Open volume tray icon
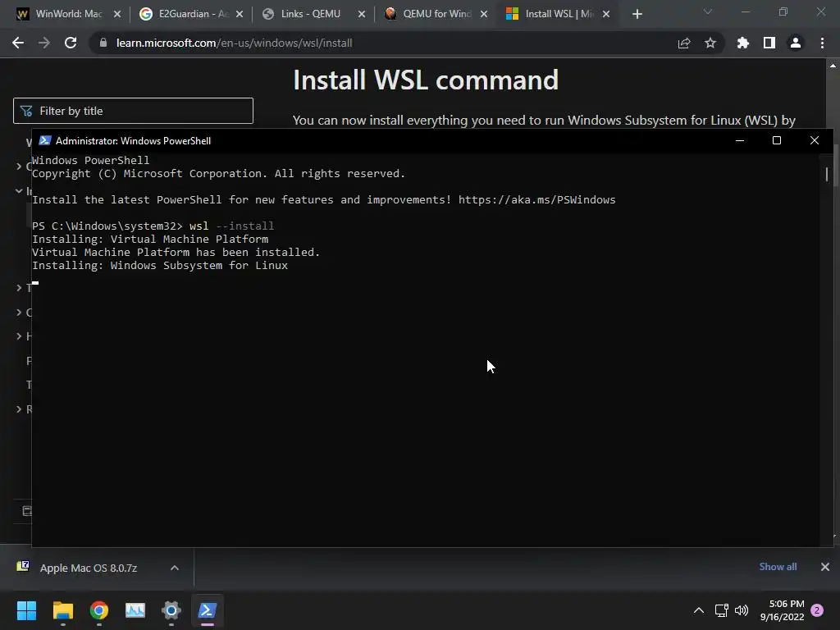The height and width of the screenshot is (630, 840). click(742, 610)
